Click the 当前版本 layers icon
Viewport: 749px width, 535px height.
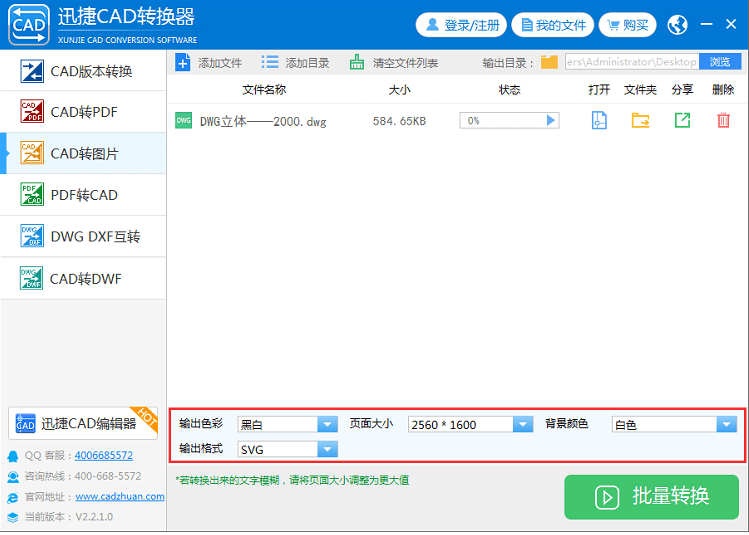point(13,518)
